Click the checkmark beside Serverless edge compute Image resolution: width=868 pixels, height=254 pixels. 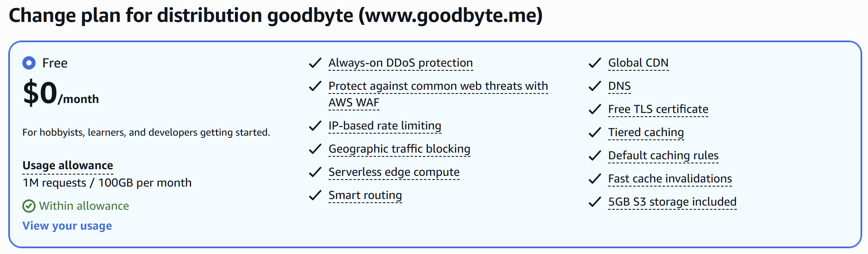[315, 172]
